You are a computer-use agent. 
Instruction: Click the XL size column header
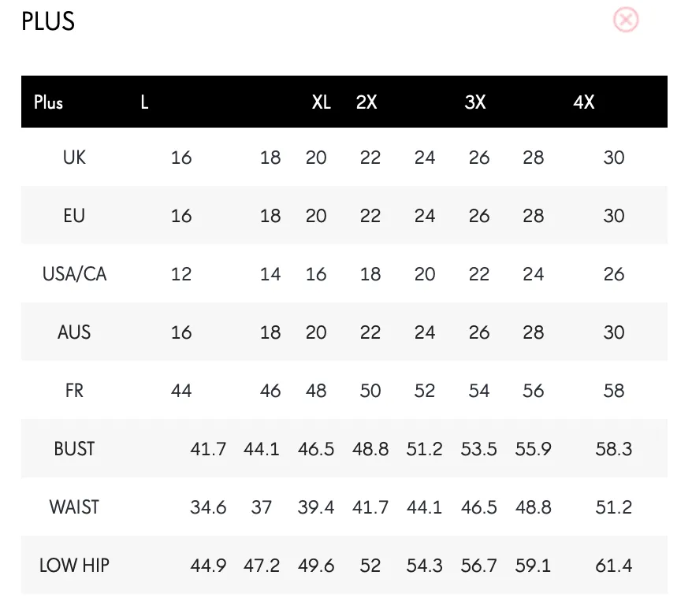coord(322,102)
